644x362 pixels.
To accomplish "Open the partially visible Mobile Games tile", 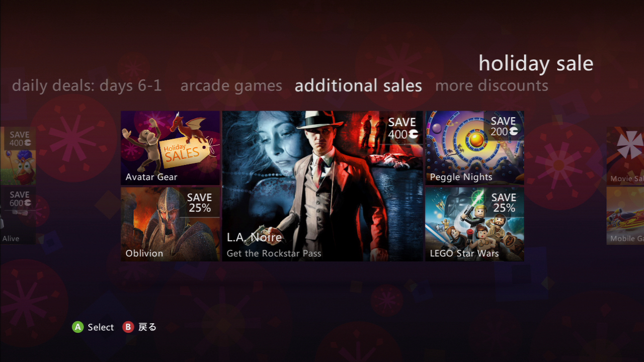I will tap(625, 216).
